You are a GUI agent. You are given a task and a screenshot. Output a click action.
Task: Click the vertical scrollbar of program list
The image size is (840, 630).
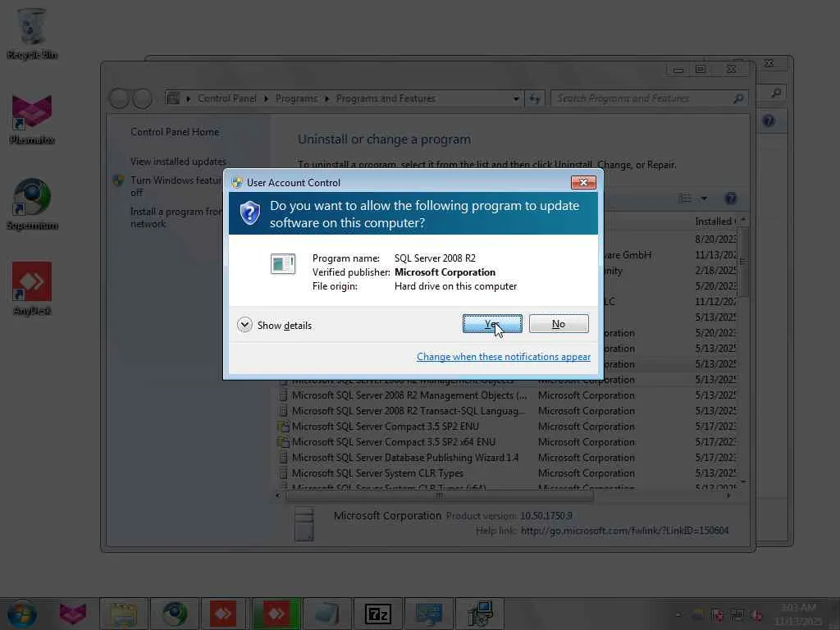[x=742, y=262]
